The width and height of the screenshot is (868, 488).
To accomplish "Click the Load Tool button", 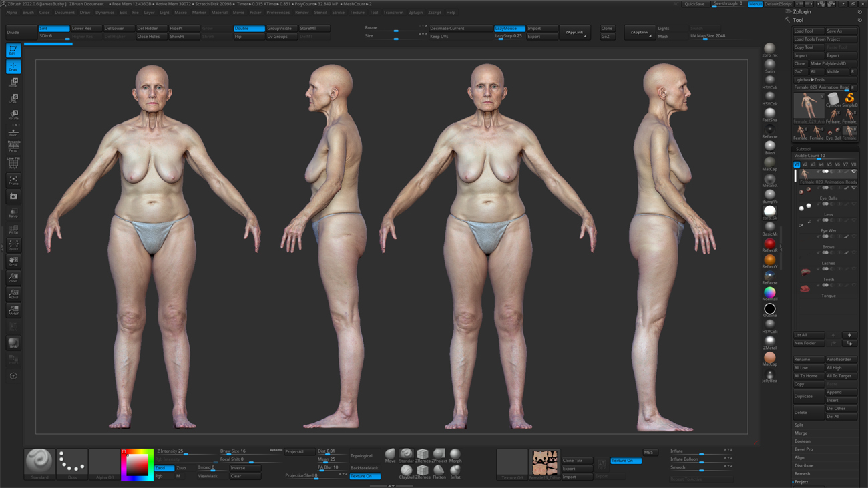I will coord(809,31).
